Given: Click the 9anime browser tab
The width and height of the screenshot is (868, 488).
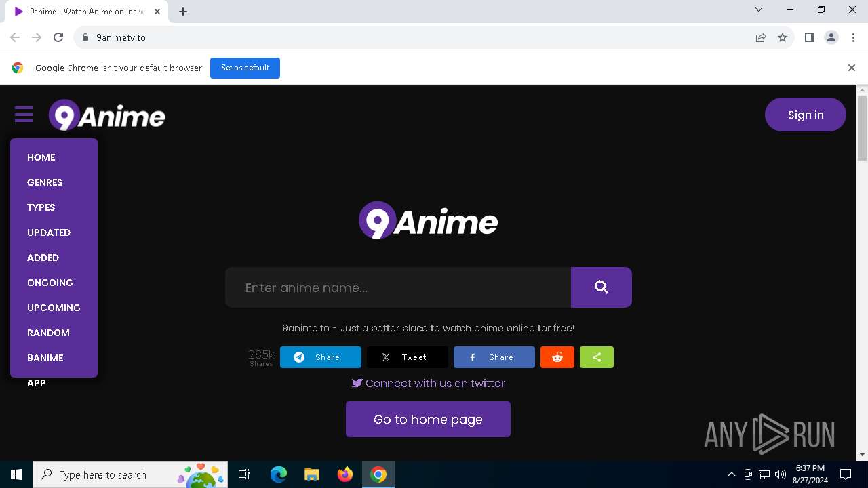Looking at the screenshot, I should coord(88,12).
